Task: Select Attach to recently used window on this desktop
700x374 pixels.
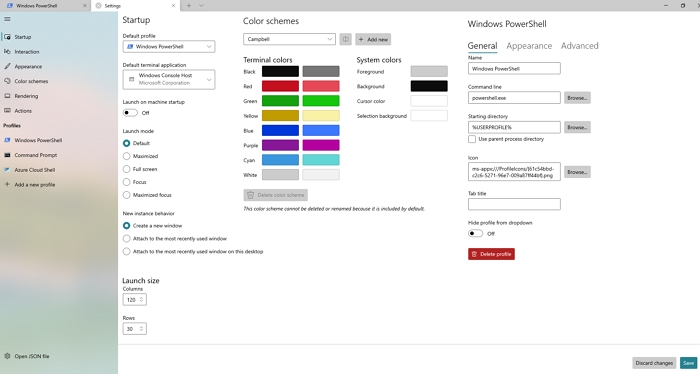Action: [x=127, y=252]
